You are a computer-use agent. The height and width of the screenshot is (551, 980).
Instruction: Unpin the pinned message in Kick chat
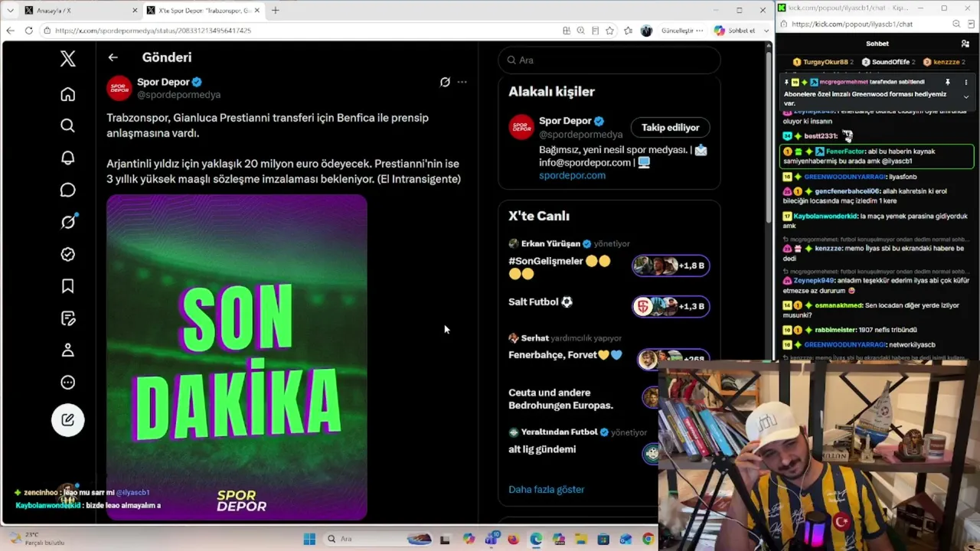[948, 82]
